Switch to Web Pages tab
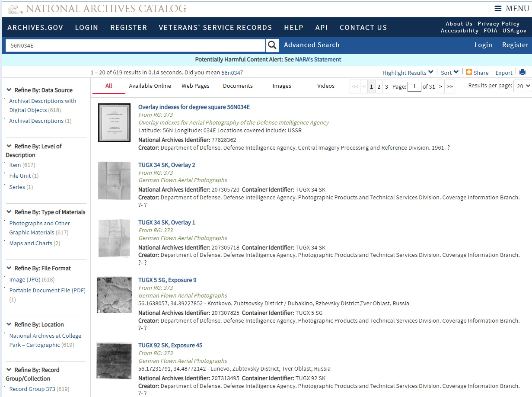The height and width of the screenshot is (397, 532). coord(195,86)
